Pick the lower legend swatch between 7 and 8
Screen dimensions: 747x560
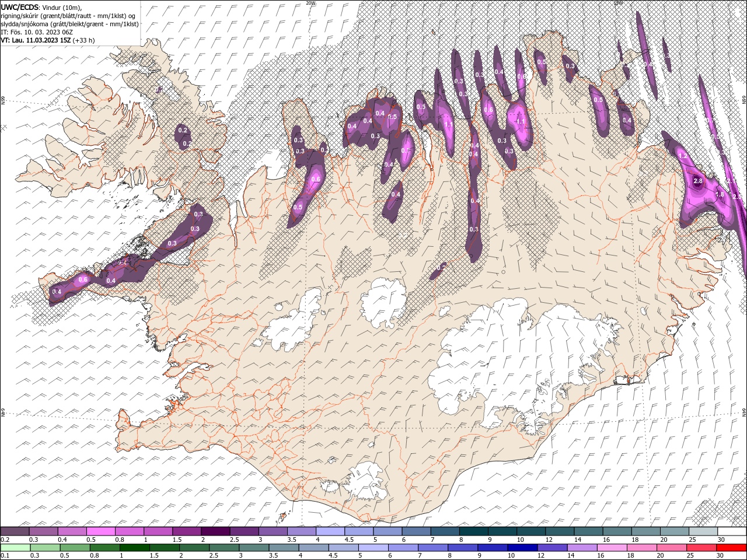tap(432, 548)
